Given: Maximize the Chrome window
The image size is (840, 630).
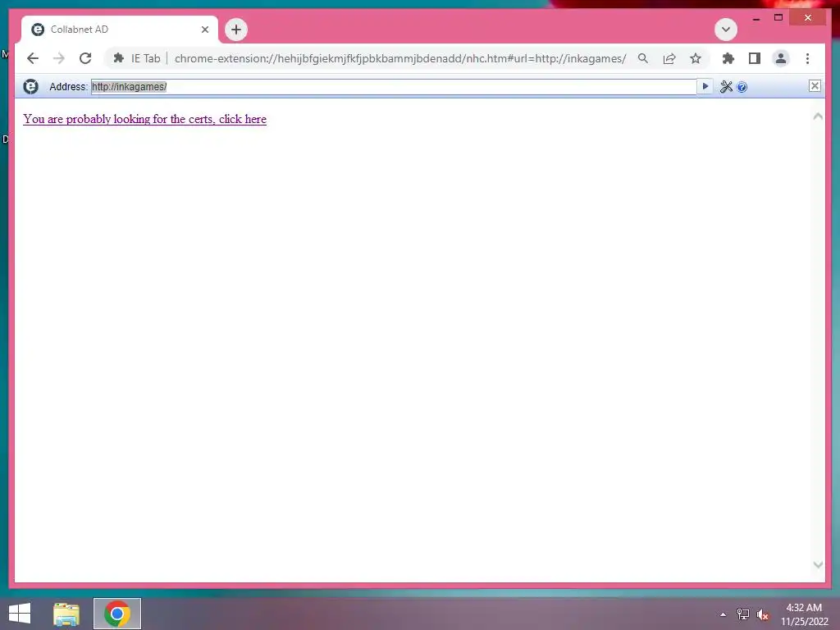Looking at the screenshot, I should coord(778,18).
